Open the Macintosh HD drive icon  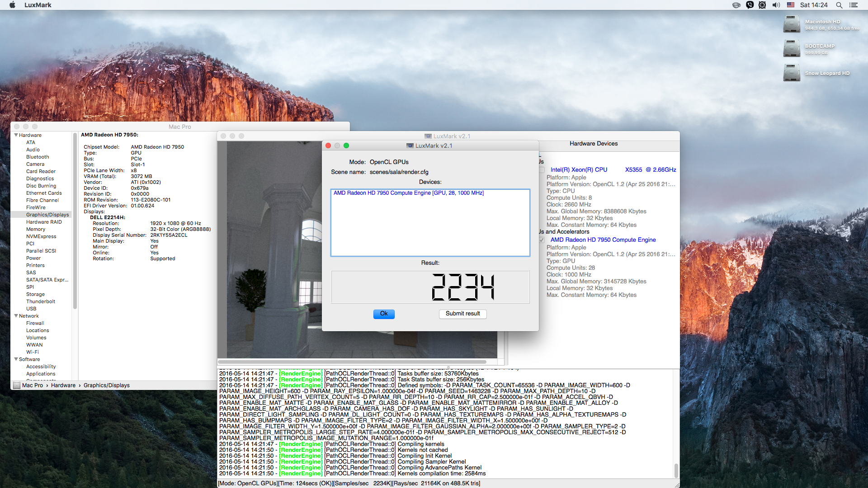[792, 24]
